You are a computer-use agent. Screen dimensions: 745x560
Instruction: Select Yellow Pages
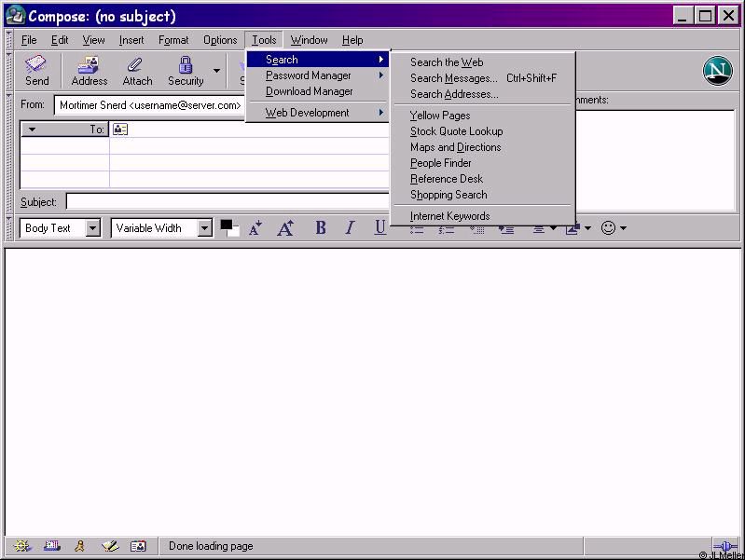(x=483, y=116)
